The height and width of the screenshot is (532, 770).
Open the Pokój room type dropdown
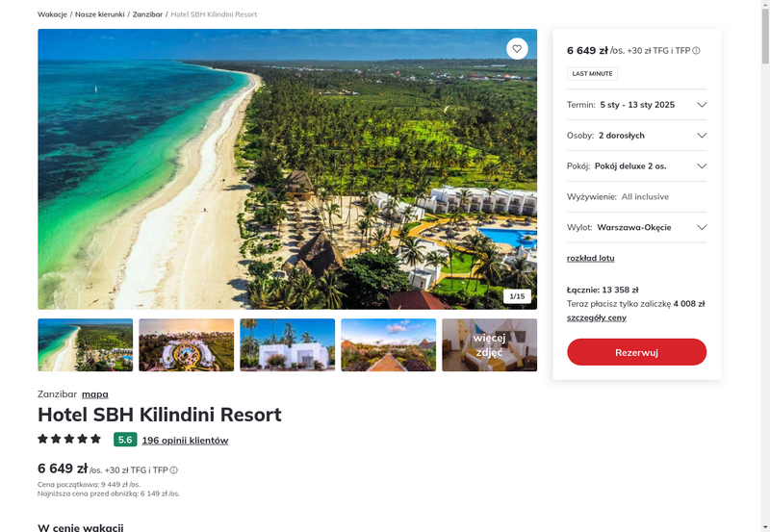pyautogui.click(x=636, y=165)
